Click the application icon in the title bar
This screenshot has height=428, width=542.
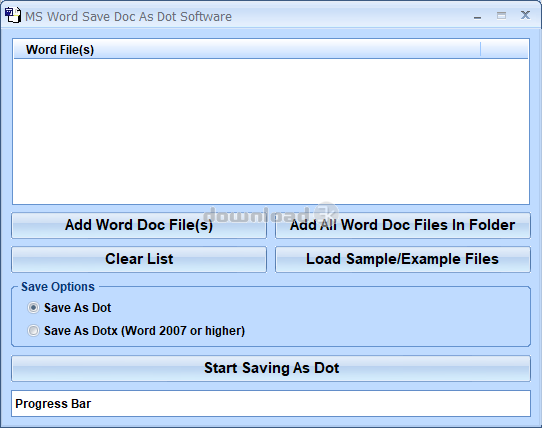tap(13, 15)
